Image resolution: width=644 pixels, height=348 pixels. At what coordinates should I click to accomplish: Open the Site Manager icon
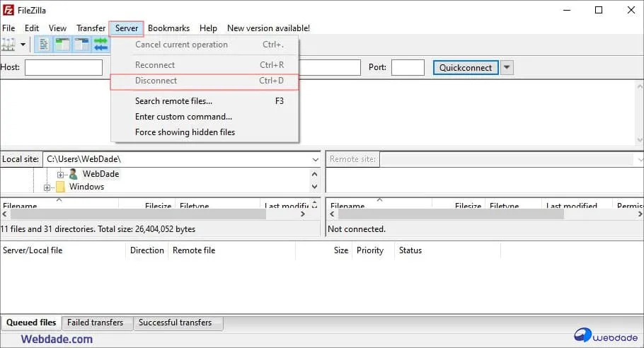click(8, 45)
